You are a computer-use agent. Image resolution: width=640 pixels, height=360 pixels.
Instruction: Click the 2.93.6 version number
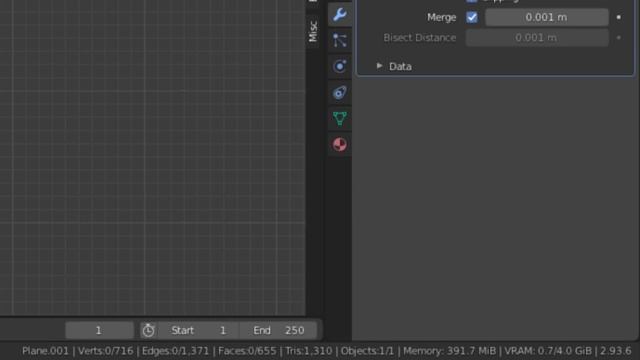pyautogui.click(x=616, y=351)
